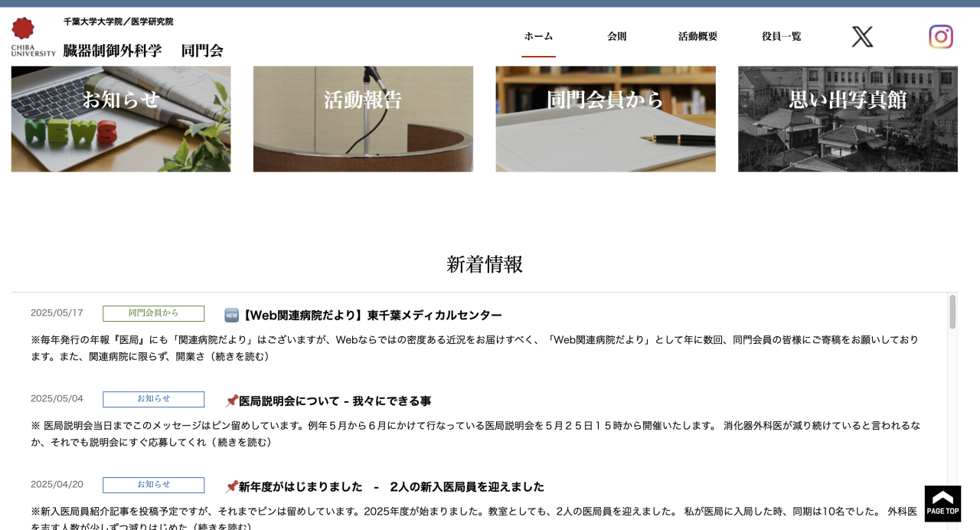The height and width of the screenshot is (530, 980).
Task: Click the pin icon beside 医局説明会について
Action: click(232, 400)
